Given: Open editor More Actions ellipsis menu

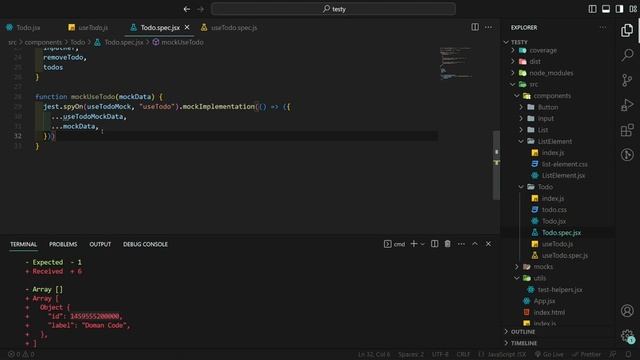Looking at the screenshot, I should pos(488,27).
